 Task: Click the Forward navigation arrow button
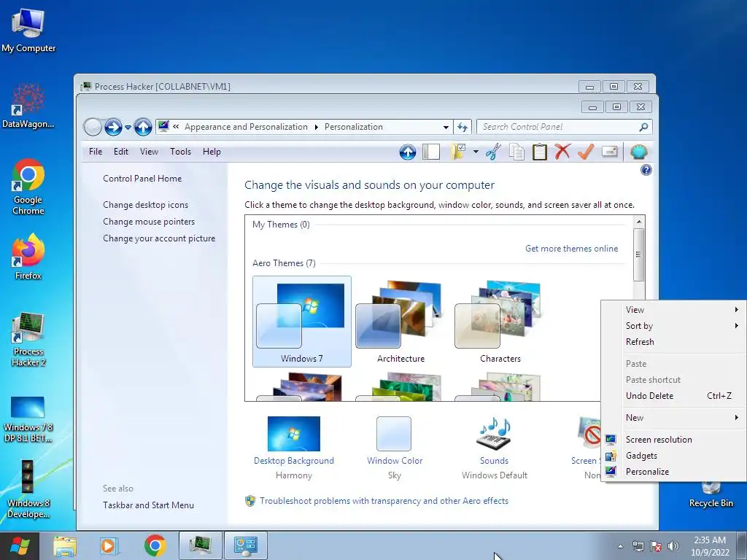[x=113, y=127]
